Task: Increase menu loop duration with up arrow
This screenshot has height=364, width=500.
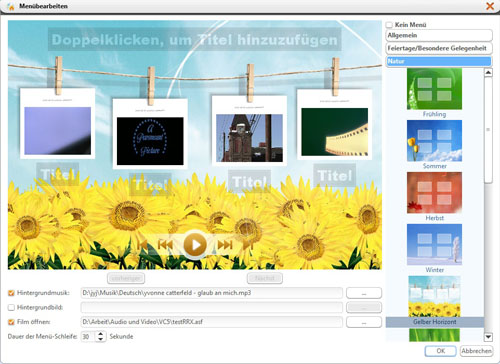Action: (101, 334)
